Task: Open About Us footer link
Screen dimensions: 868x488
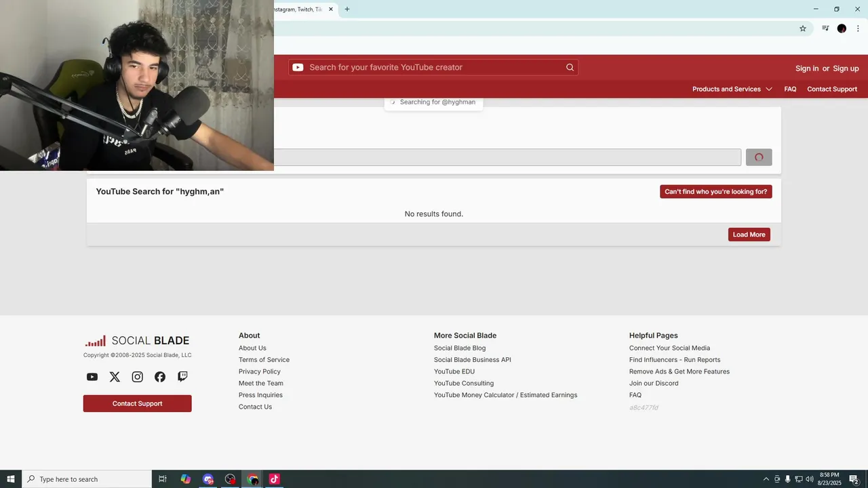Action: click(x=252, y=348)
